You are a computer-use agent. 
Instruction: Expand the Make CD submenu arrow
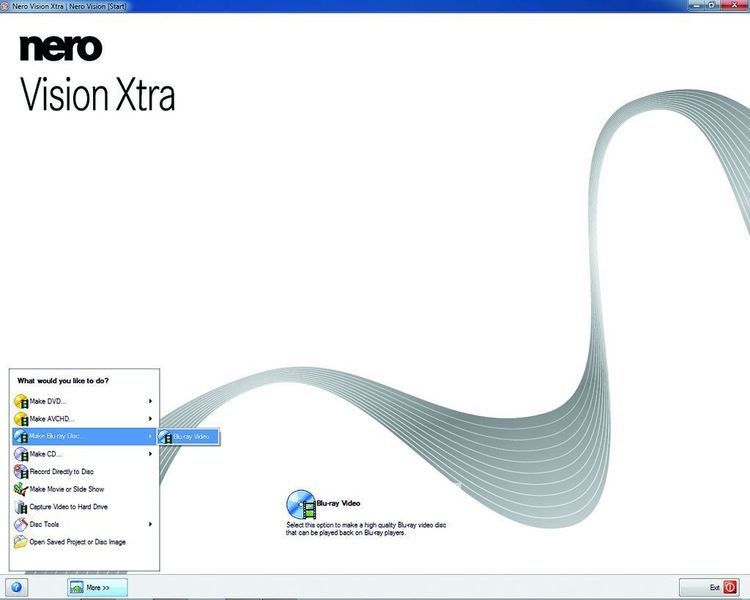tap(150, 454)
